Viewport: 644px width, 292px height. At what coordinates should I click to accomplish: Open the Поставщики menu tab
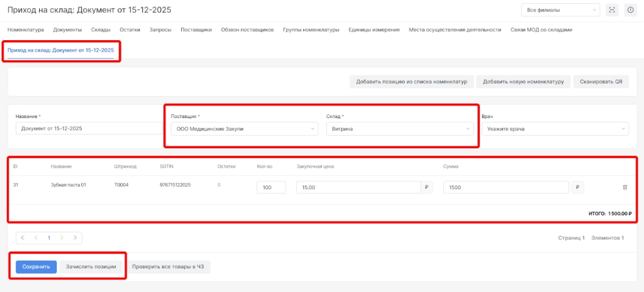pyautogui.click(x=196, y=30)
